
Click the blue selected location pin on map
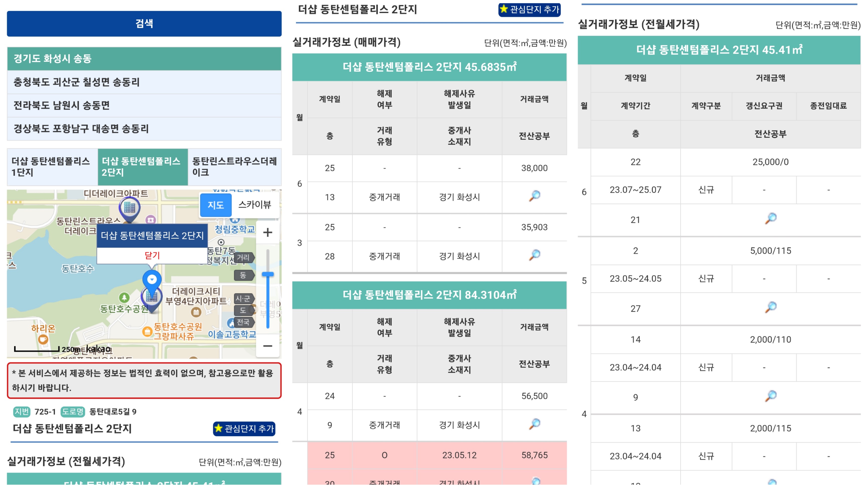152,281
